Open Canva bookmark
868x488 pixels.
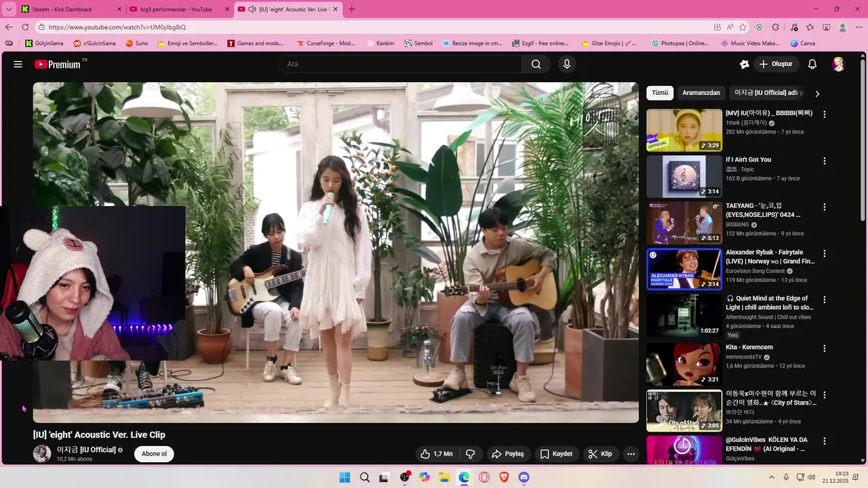(803, 43)
